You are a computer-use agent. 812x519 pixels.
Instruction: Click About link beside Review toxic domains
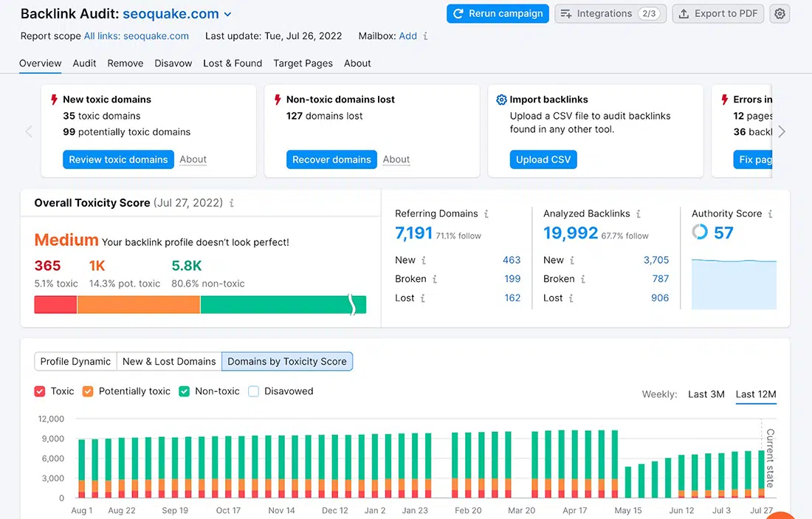pyautogui.click(x=193, y=159)
